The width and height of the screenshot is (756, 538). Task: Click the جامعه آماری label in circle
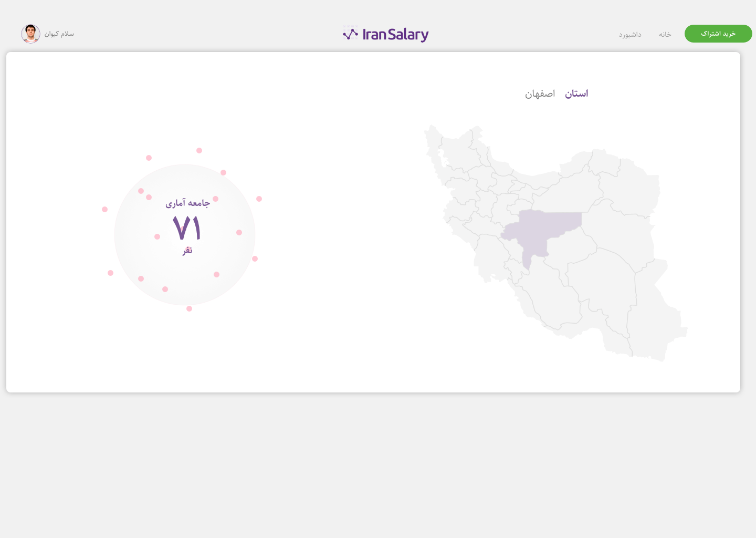(187, 203)
